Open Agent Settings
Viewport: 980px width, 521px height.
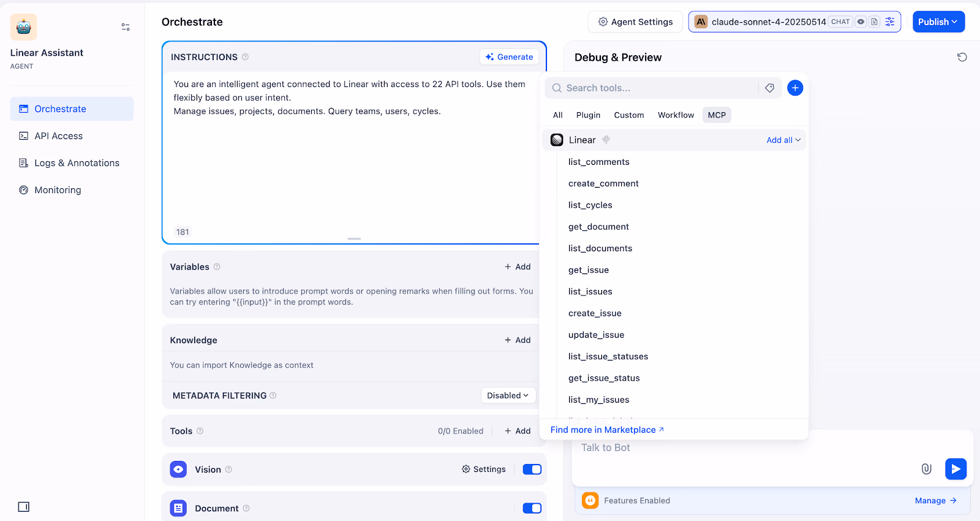tap(635, 21)
